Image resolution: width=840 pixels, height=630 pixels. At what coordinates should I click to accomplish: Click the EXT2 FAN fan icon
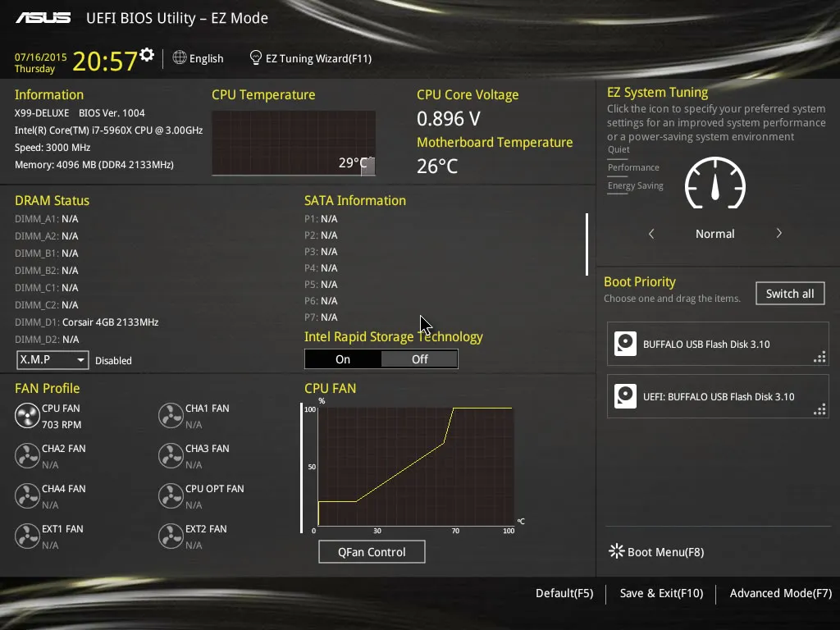coord(171,536)
